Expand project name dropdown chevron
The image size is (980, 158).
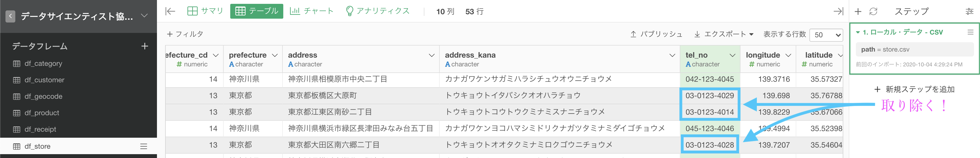(144, 16)
